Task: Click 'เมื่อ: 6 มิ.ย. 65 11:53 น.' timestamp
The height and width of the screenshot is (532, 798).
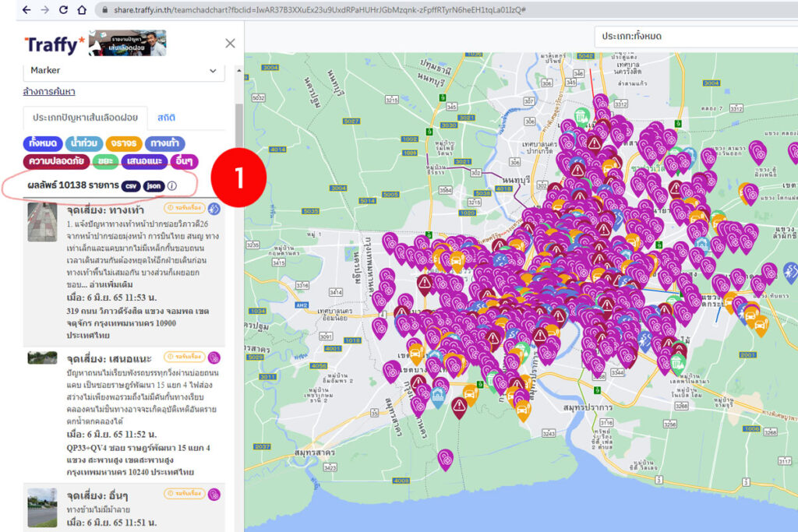Action: point(111,297)
